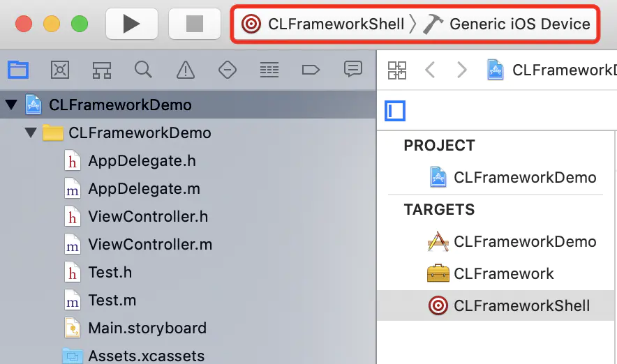
Task: Open the Test navigator diamond icon
Action: 228,70
